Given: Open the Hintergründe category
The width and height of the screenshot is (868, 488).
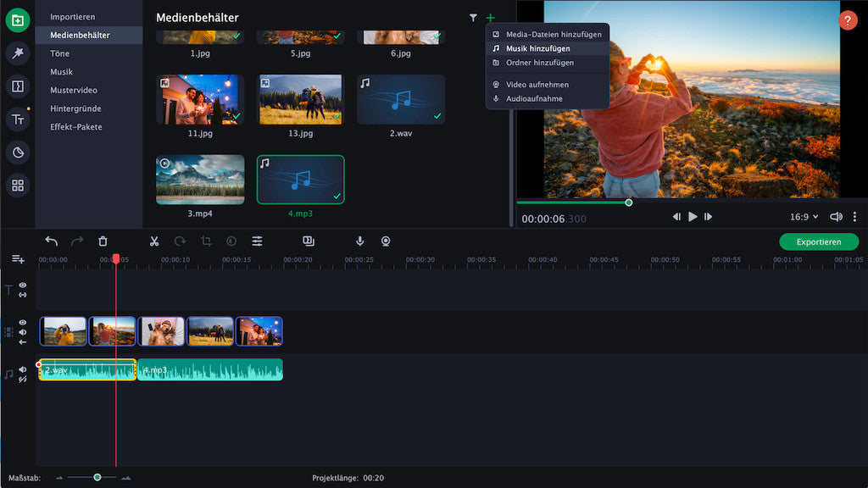Looking at the screenshot, I should pos(75,108).
